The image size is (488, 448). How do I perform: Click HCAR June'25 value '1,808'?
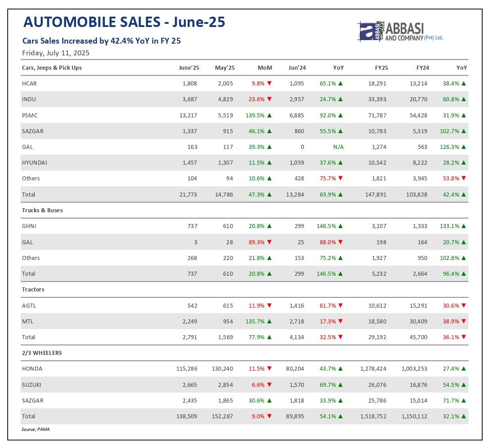click(190, 83)
